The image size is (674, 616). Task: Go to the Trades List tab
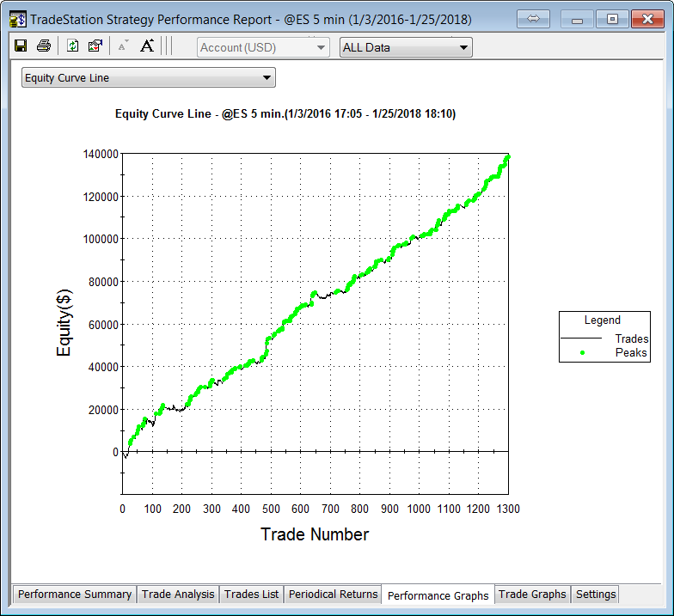[x=251, y=594]
